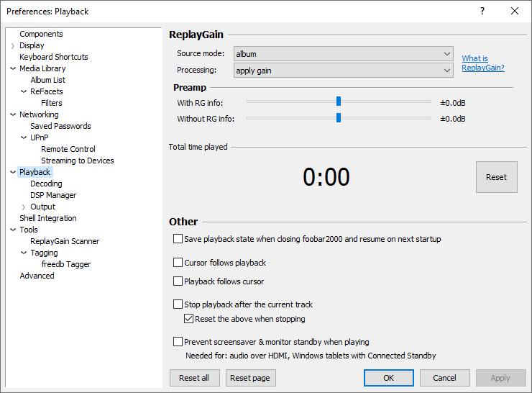532x393 pixels.
Task: Click the help question mark icon
Action: 482,11
